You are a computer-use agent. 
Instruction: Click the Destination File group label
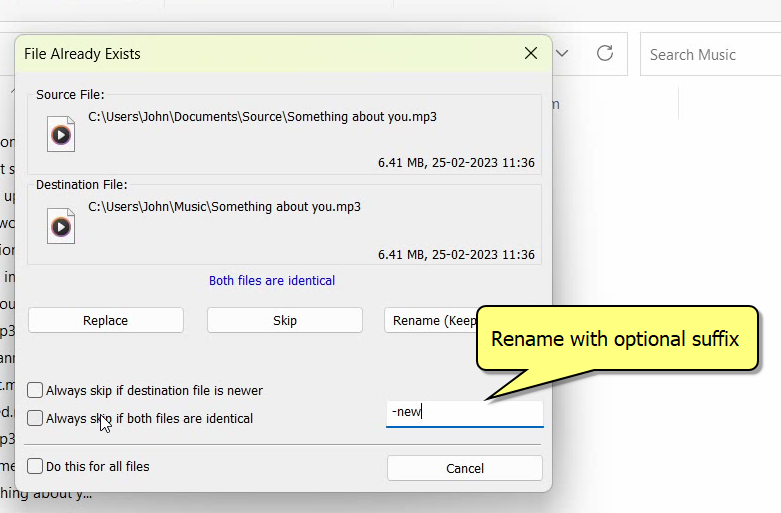(x=82, y=185)
